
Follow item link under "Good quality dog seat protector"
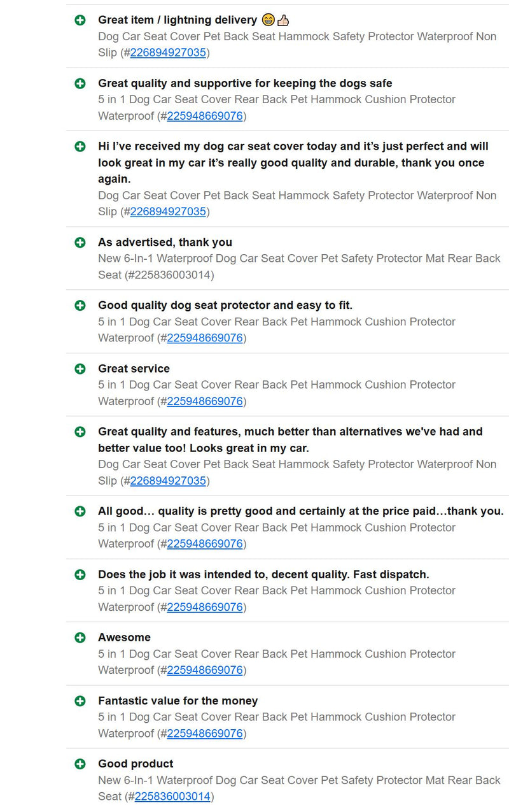click(x=205, y=338)
